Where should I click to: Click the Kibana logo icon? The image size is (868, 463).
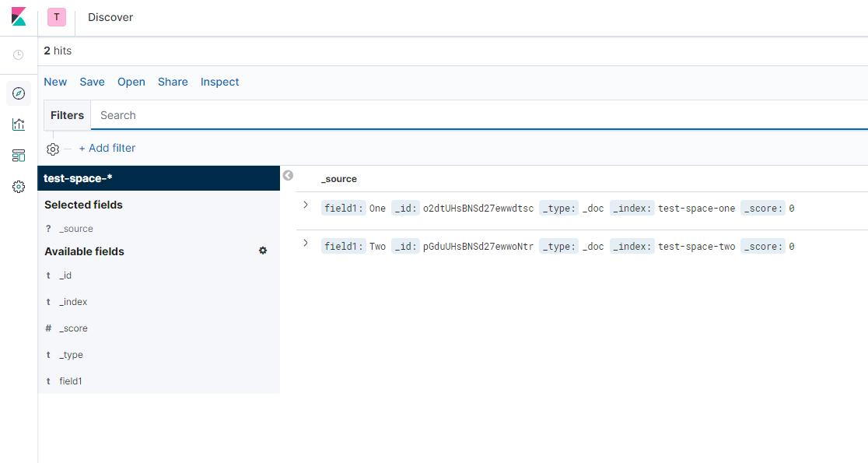pos(19,17)
